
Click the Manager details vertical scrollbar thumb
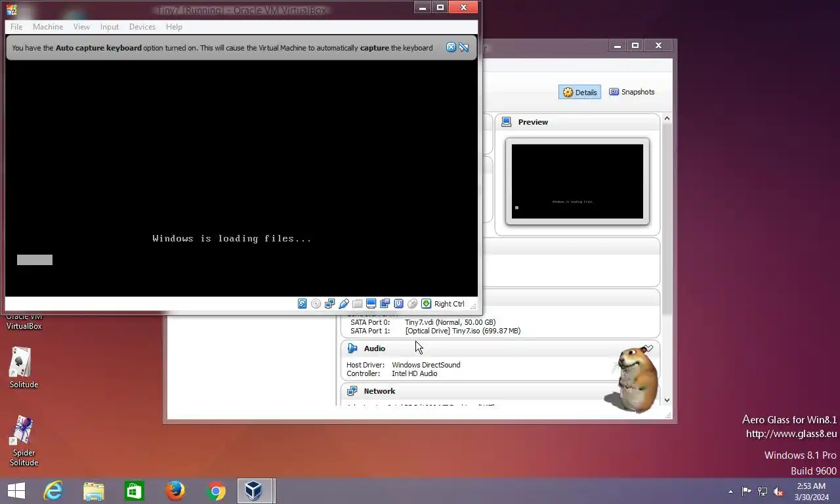[x=667, y=219]
